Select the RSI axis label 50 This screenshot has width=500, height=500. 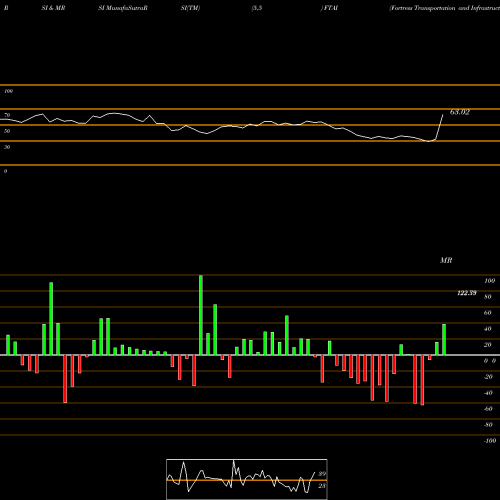7,131
